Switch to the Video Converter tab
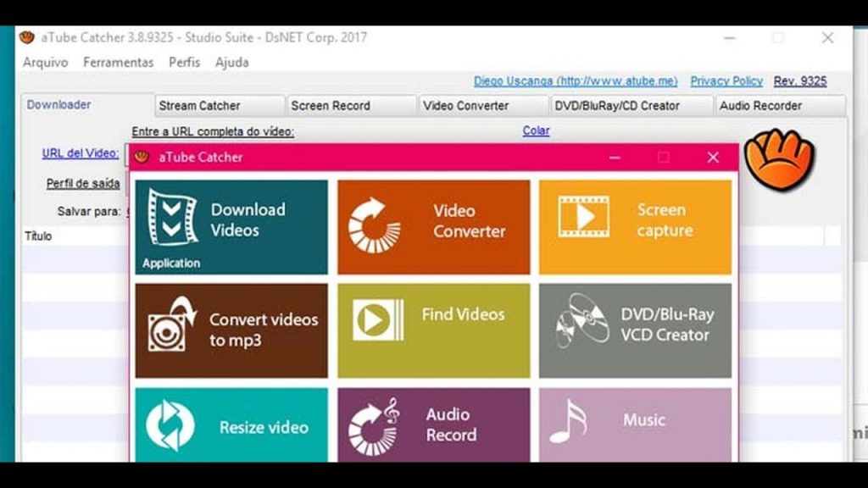 [483, 106]
